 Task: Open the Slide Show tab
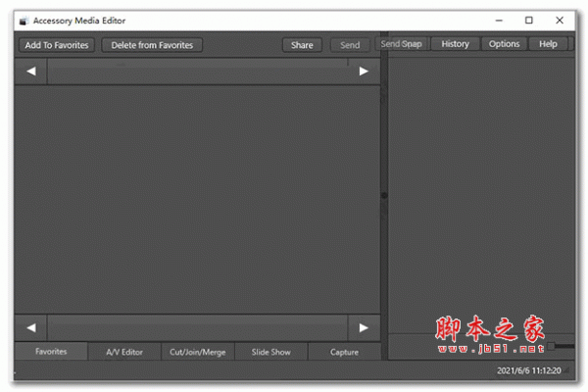[x=270, y=352]
